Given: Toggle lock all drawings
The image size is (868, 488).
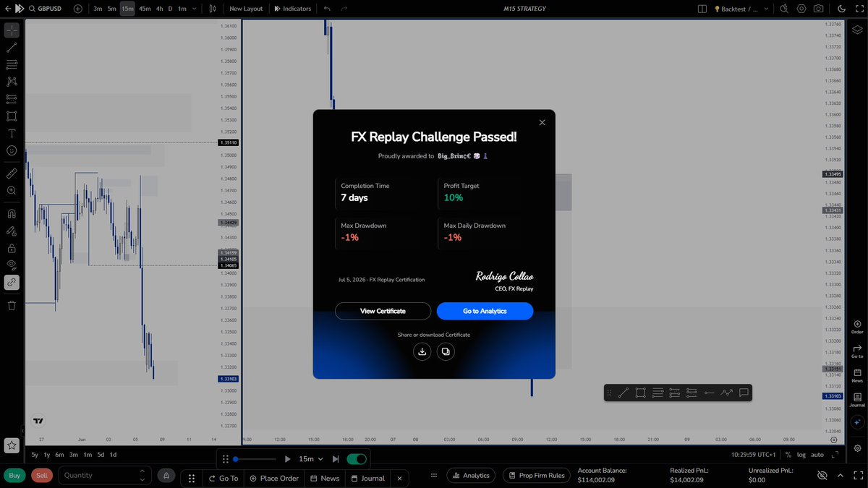Looking at the screenshot, I should pyautogui.click(x=12, y=248).
